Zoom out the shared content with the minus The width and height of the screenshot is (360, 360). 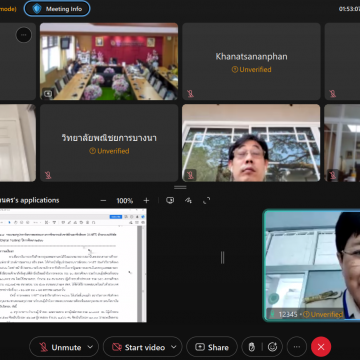103,201
